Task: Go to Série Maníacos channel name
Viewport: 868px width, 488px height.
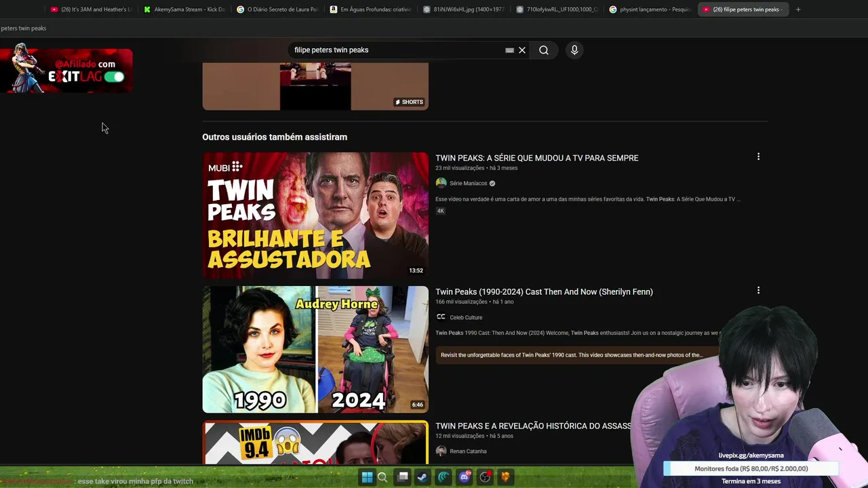Action: [x=468, y=183]
